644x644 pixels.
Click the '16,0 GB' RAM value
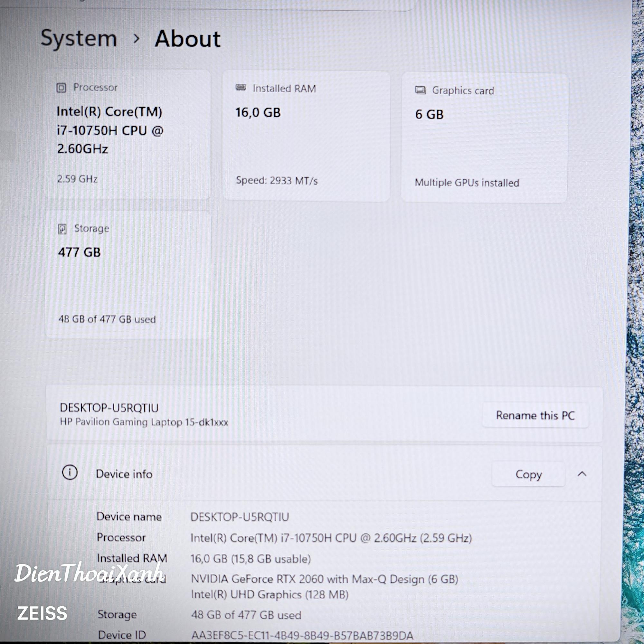(x=258, y=113)
